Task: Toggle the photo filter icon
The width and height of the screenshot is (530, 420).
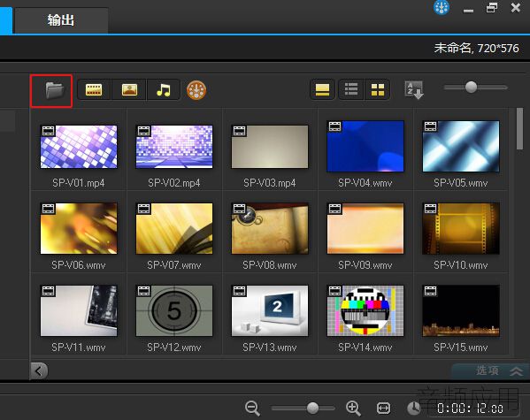Action: tap(129, 90)
